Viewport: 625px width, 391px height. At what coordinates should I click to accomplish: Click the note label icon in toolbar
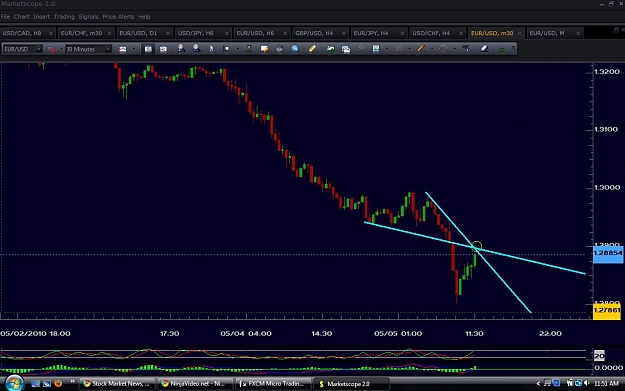pyautogui.click(x=264, y=49)
